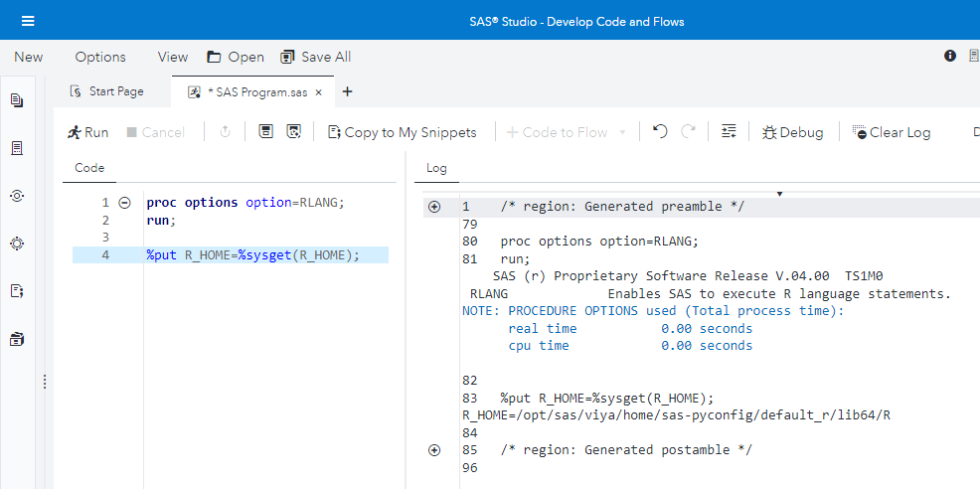This screenshot has width=980, height=489.
Task: Click the Save As icon in the toolbar
Action: pos(293,132)
